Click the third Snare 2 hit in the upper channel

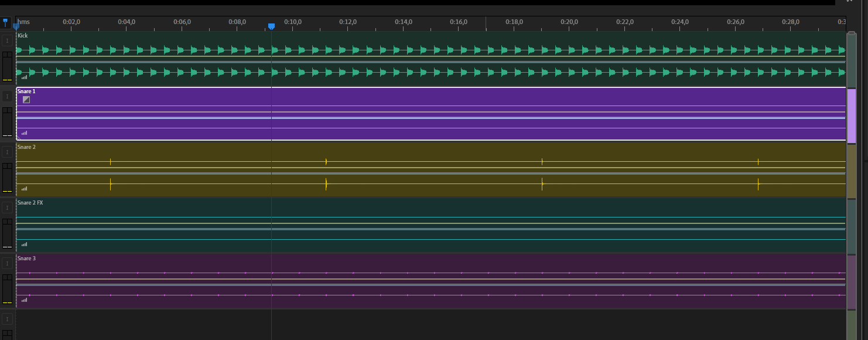[542, 162]
